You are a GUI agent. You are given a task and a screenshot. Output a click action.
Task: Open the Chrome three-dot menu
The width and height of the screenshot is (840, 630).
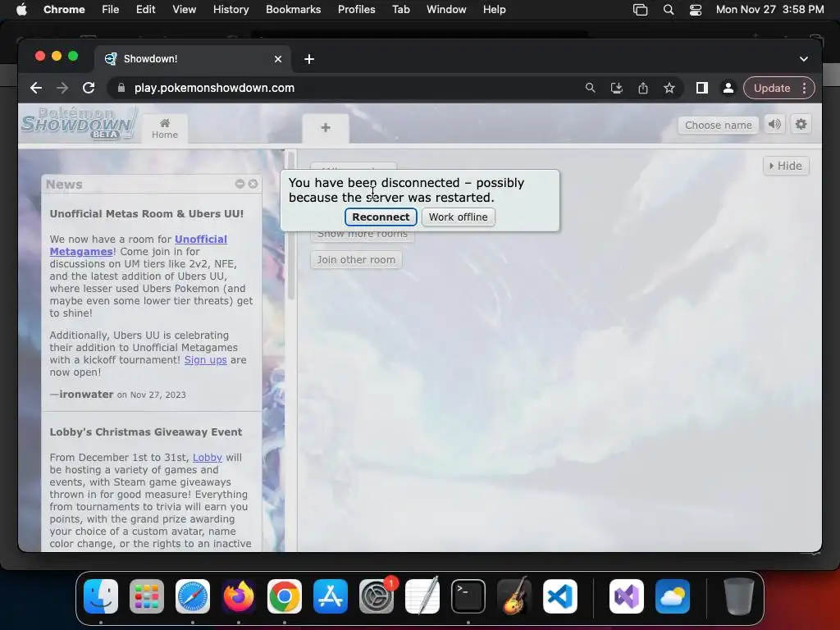pyautogui.click(x=804, y=88)
